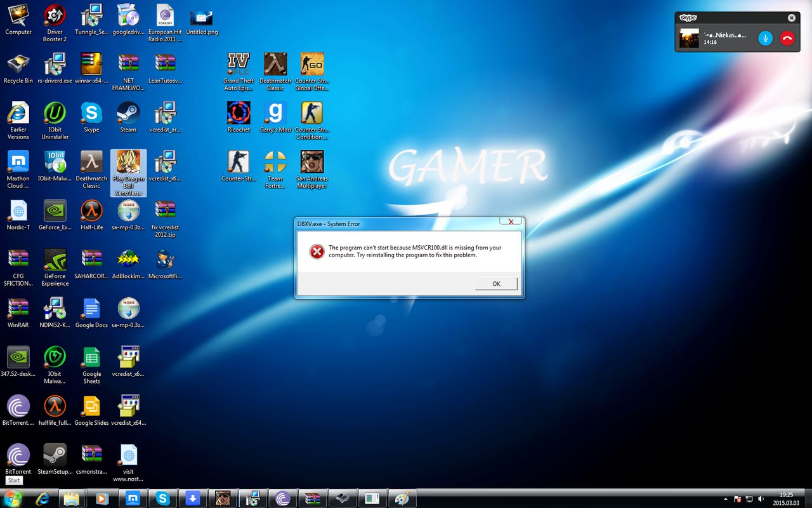Launch Team Fortress shortcut
Viewport: 812px width, 508px height.
pos(275,170)
